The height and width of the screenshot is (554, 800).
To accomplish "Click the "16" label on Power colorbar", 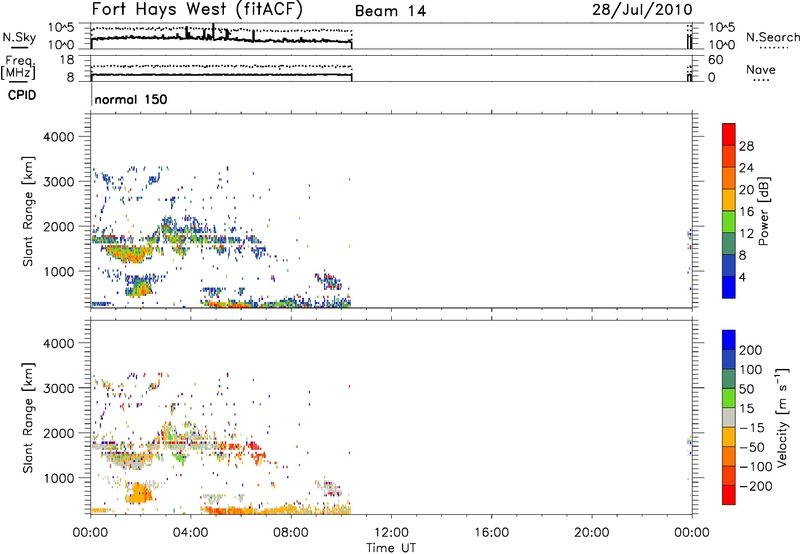I will tap(746, 212).
